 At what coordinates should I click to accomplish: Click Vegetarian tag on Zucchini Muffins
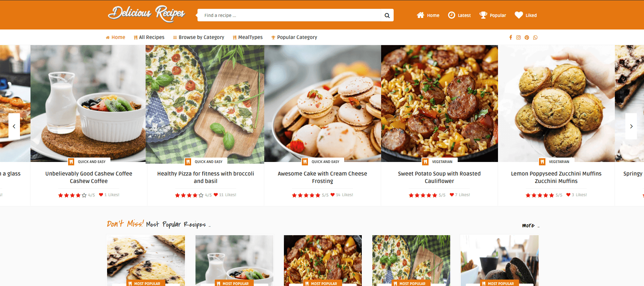(557, 162)
